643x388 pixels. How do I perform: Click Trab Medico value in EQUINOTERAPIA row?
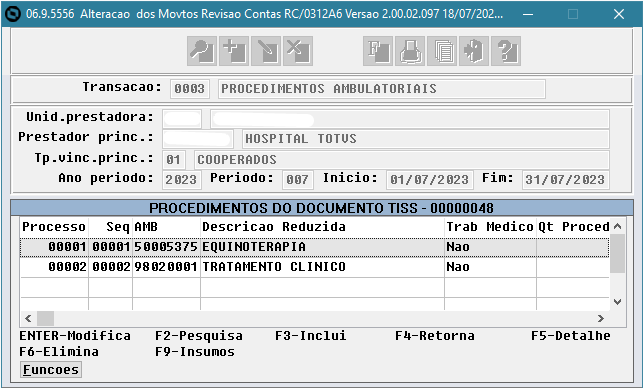458,247
